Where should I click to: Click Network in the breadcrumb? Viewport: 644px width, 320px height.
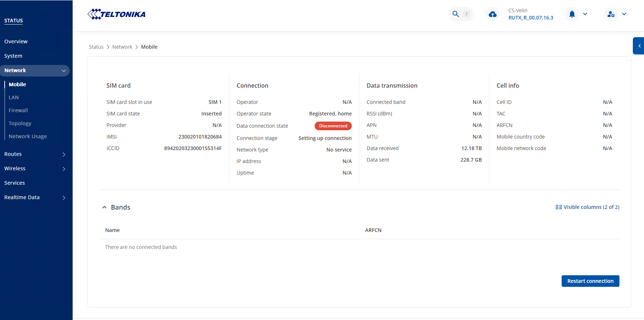tap(122, 47)
